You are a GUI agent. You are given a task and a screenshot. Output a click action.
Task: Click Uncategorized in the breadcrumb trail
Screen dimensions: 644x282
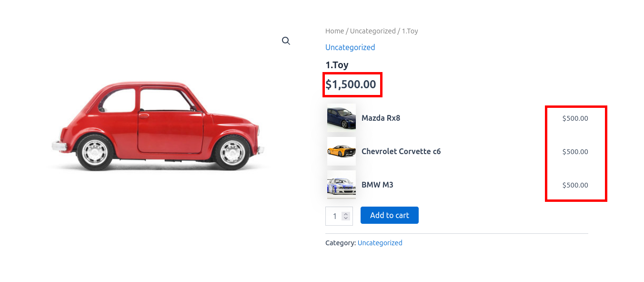click(x=372, y=31)
